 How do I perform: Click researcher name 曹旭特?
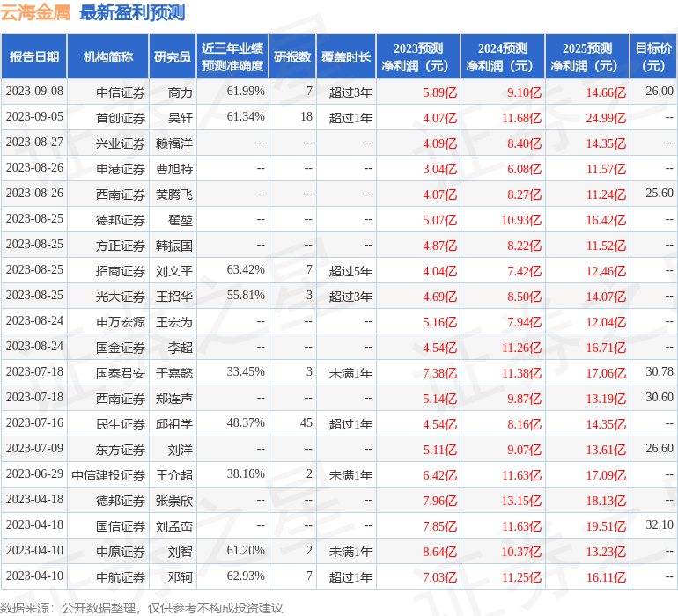(x=174, y=169)
